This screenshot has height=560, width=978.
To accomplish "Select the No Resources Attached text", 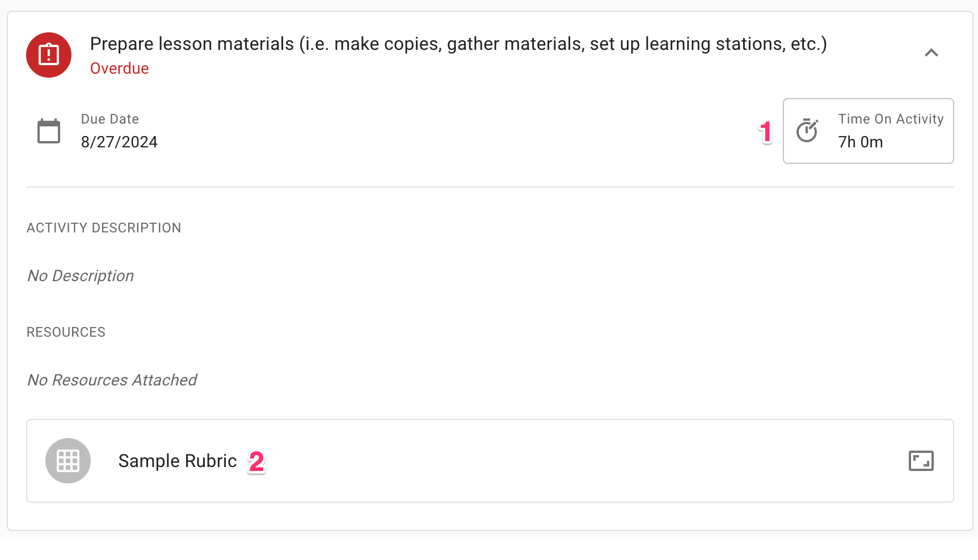I will click(x=112, y=380).
